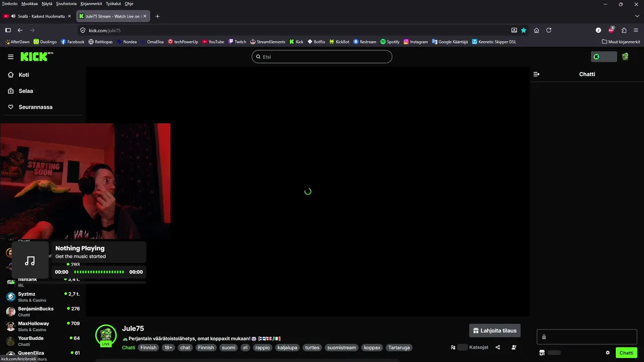This screenshot has width=644, height=362.
Task: Click the locked chat message field
Action: [x=587, y=337]
